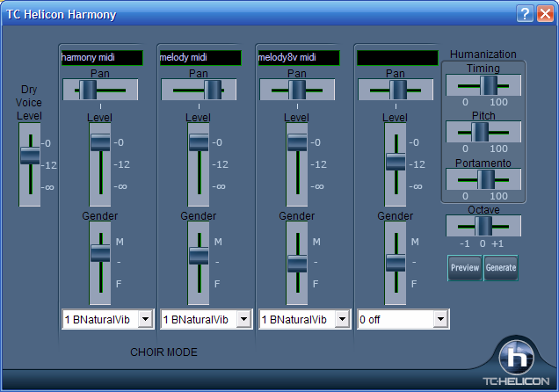Open the '0 off' voice style dropdown

click(440, 319)
